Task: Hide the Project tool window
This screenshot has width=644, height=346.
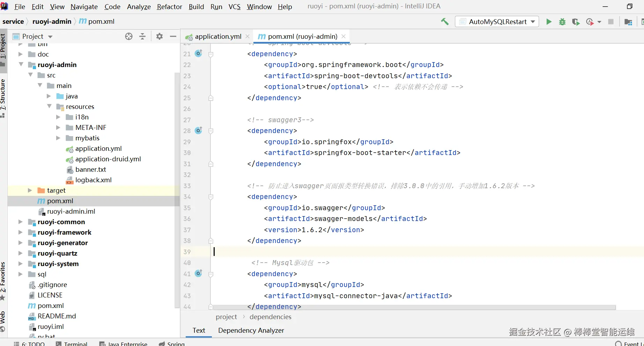Action: 173,36
